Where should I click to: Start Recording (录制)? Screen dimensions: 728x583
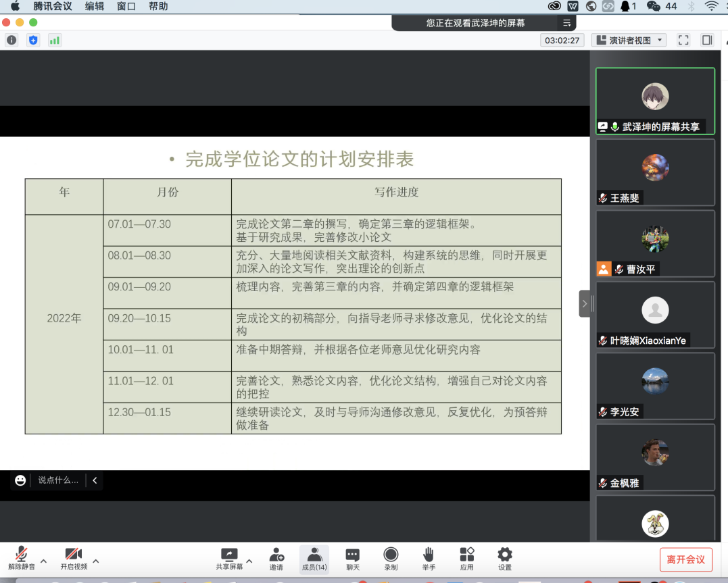[x=391, y=559]
